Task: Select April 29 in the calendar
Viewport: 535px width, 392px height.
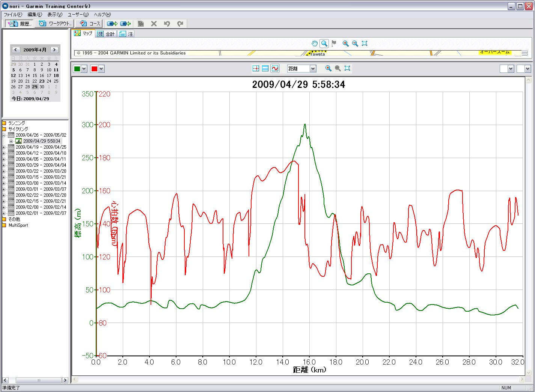Action: (x=35, y=87)
